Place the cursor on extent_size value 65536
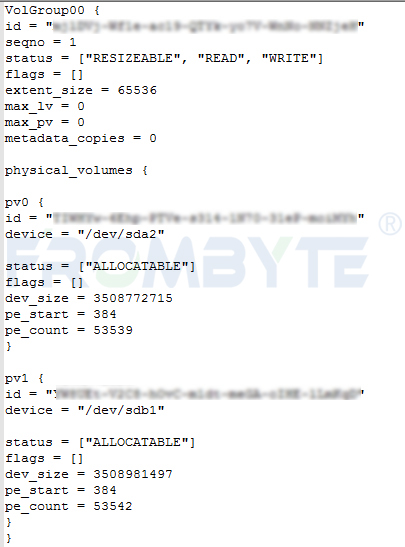 point(137,90)
